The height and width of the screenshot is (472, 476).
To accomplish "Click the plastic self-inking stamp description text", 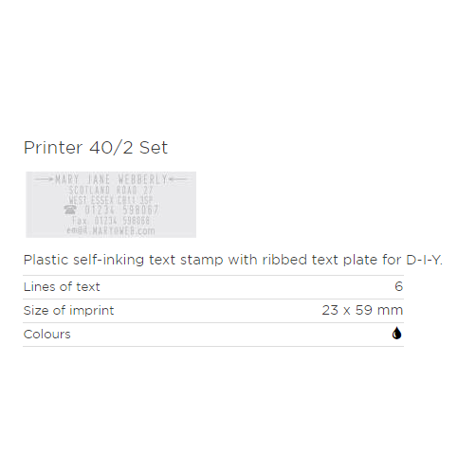I will (x=233, y=260).
